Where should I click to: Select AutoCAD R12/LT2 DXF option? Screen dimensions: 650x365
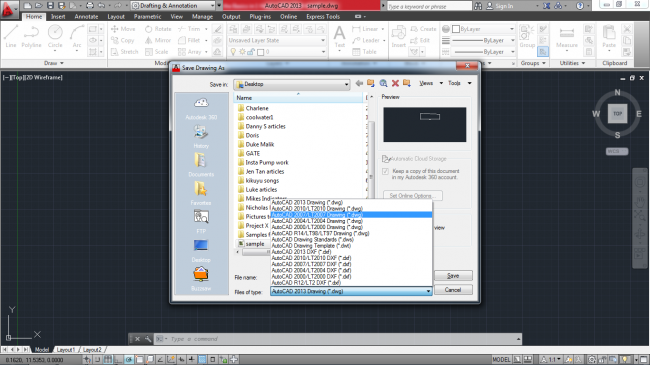[x=351, y=282]
